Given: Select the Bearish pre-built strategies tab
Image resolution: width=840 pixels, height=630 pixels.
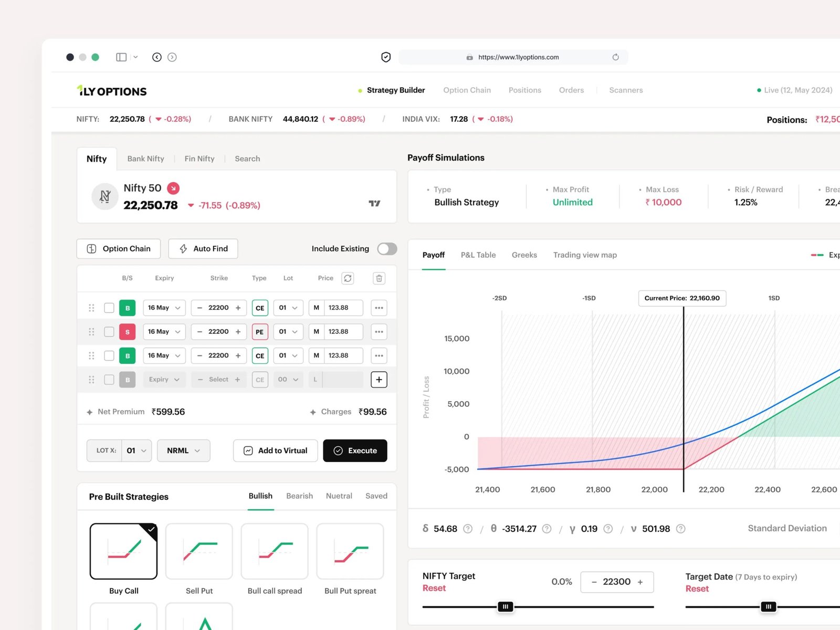Looking at the screenshot, I should (x=299, y=496).
